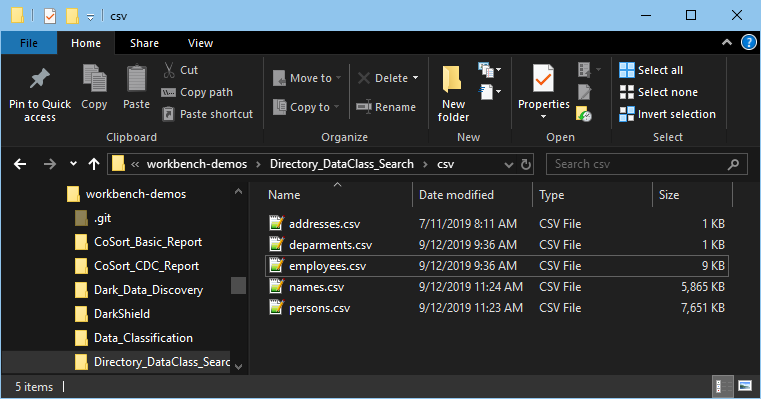This screenshot has height=399, width=761.
Task: Select the persons.csv file
Action: pos(497,308)
